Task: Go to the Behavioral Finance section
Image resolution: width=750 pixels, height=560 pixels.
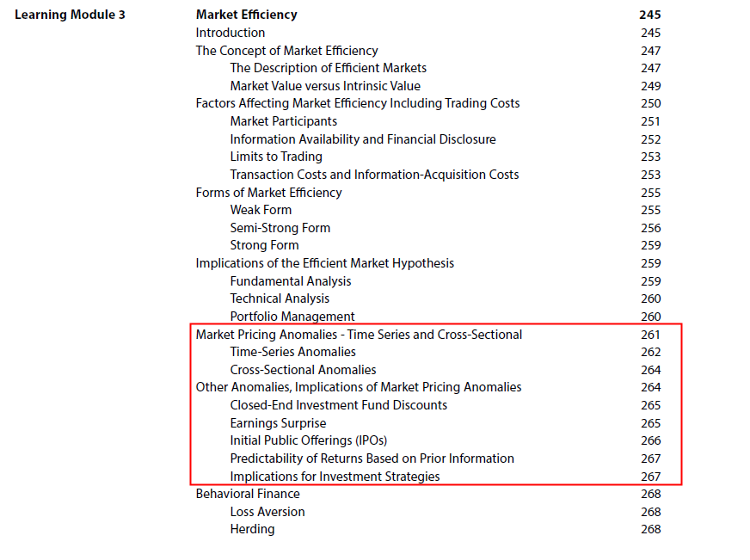Action: pos(248,494)
